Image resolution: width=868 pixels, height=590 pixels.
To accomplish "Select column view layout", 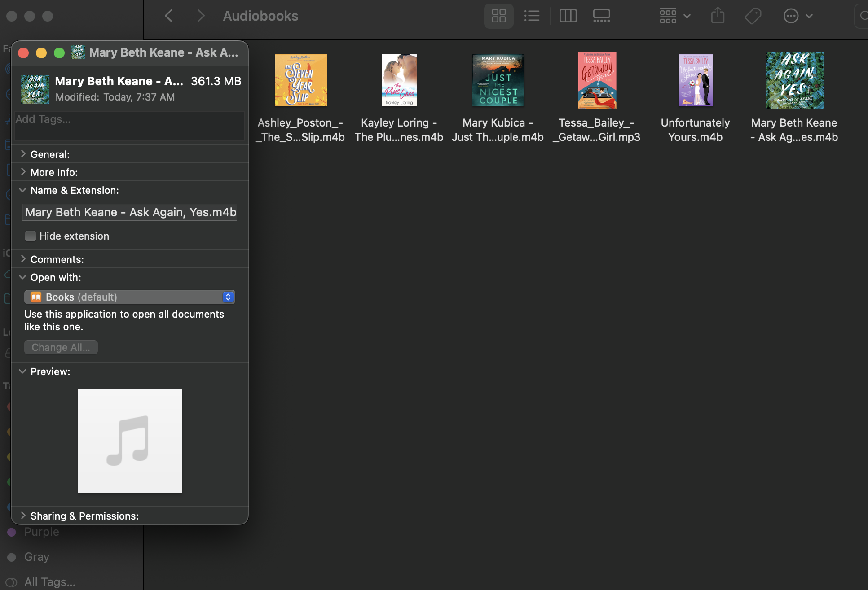I will (x=568, y=16).
